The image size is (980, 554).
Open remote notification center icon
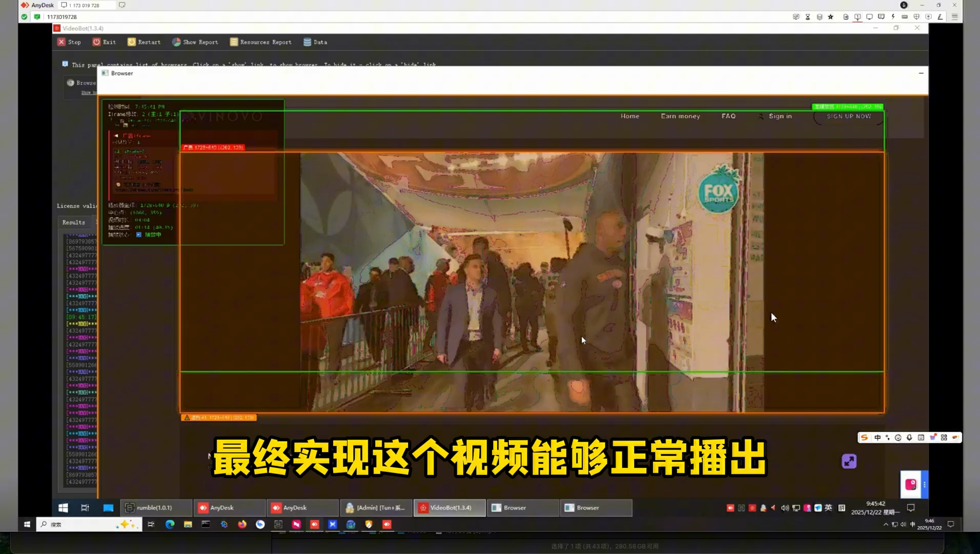(911, 508)
